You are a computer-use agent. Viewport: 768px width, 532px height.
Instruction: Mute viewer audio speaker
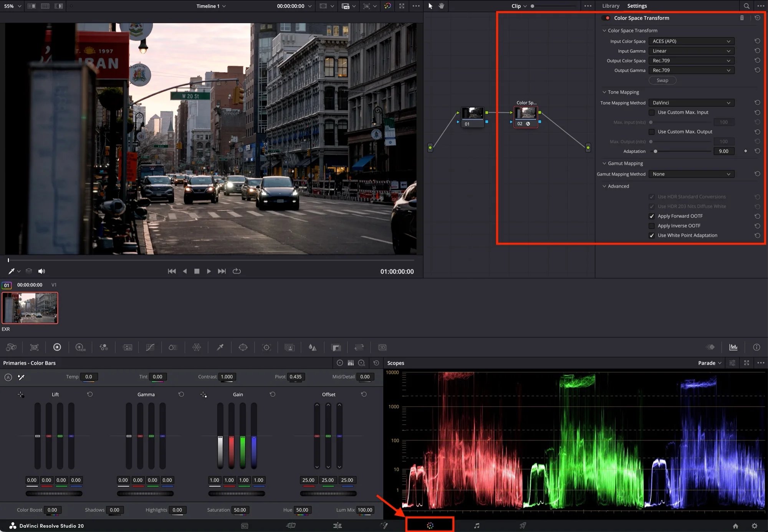click(x=41, y=271)
